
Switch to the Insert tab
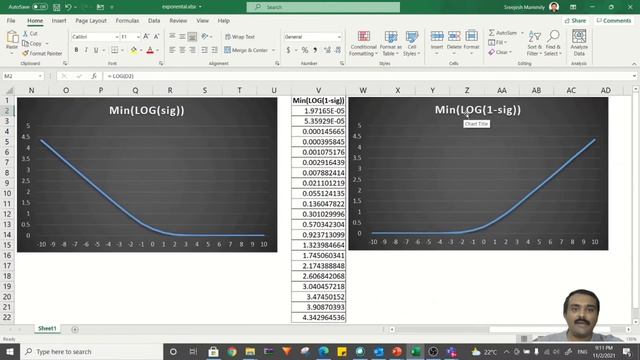coord(59,20)
